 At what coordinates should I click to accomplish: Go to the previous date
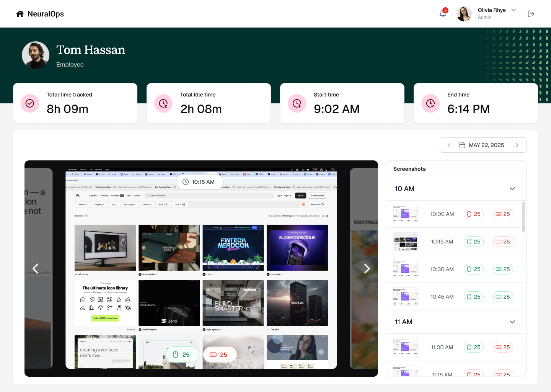pos(449,145)
